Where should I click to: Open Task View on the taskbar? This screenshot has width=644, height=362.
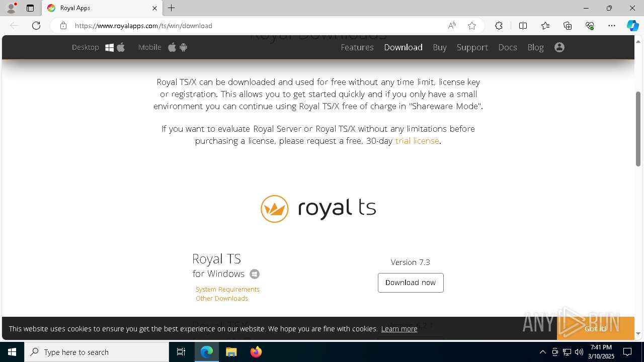[181, 352]
